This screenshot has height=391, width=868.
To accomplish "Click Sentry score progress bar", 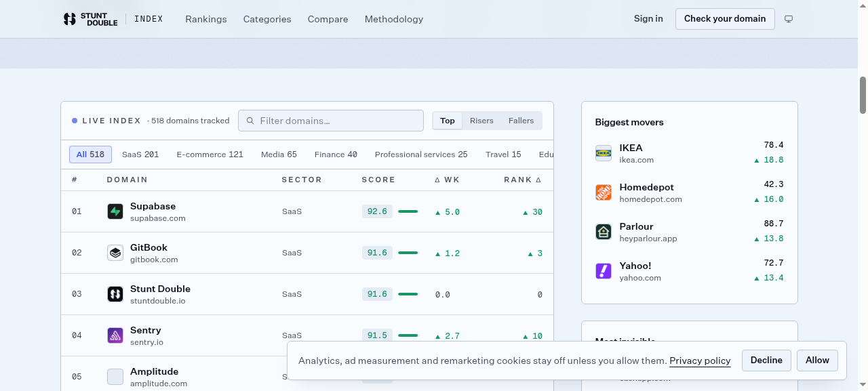I will click(x=408, y=335).
